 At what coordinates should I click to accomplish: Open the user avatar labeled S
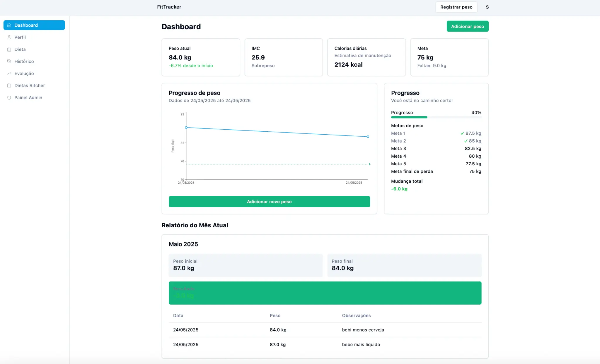click(x=487, y=7)
